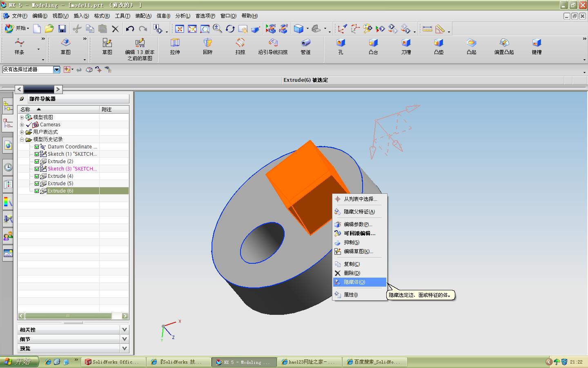The image size is (588, 368).
Task: Choose 抑制(S) from the context menu
Action: point(359,242)
